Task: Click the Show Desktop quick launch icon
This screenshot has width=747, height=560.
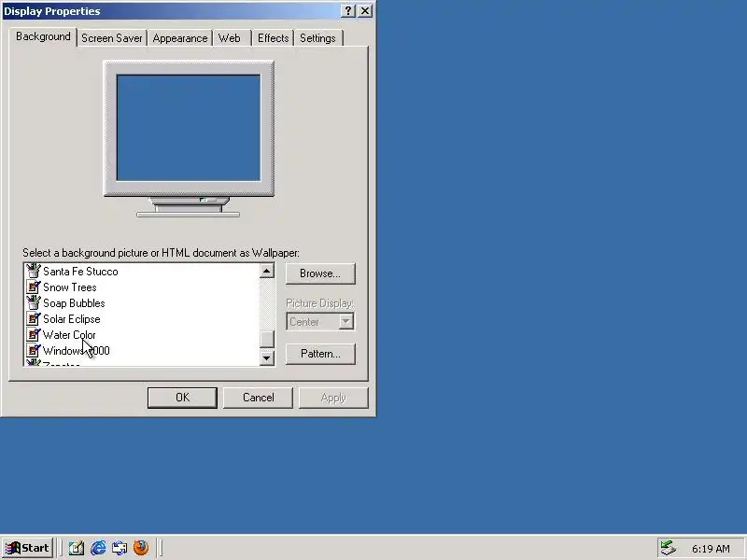Action: tap(77, 548)
